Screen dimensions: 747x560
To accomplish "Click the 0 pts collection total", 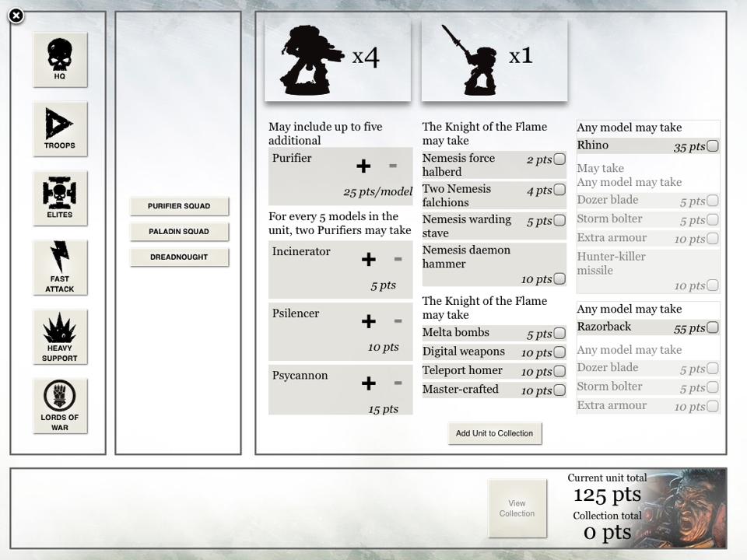I will pos(607,532).
